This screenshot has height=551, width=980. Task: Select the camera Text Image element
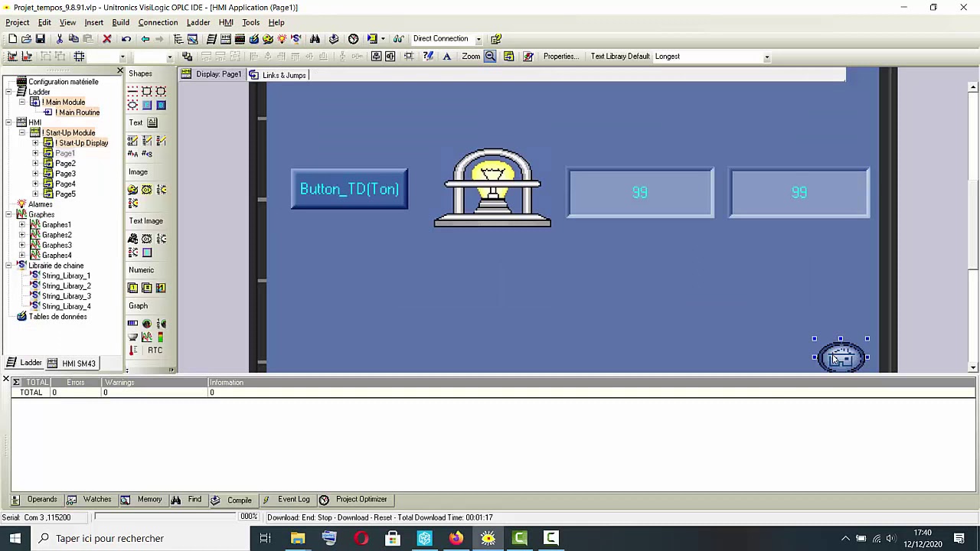[x=132, y=239]
